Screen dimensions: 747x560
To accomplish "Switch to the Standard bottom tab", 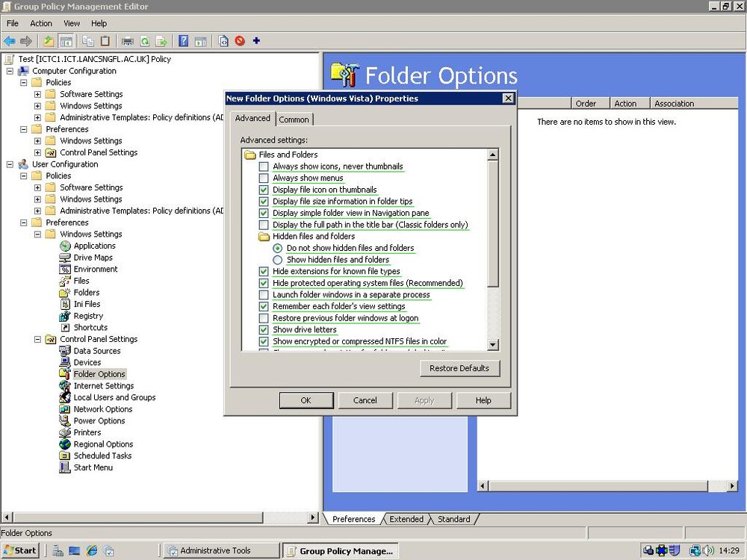I will [x=453, y=519].
